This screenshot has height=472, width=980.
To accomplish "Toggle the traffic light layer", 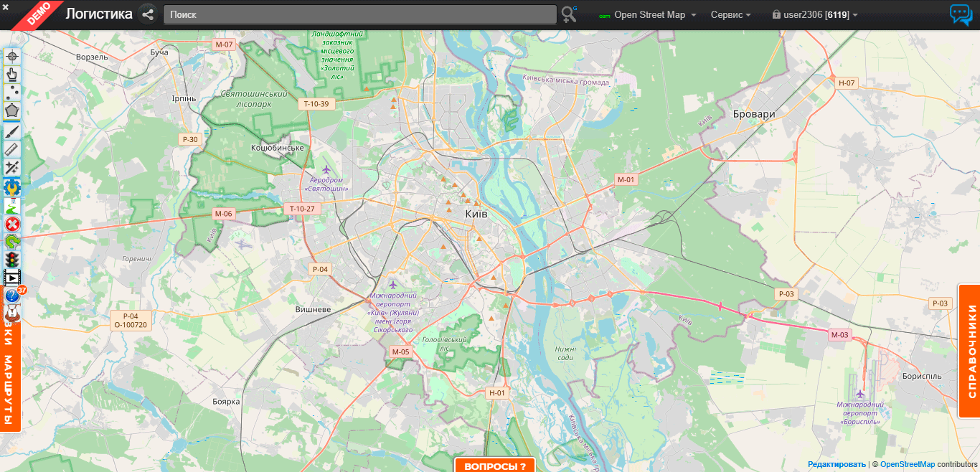I will (12, 260).
